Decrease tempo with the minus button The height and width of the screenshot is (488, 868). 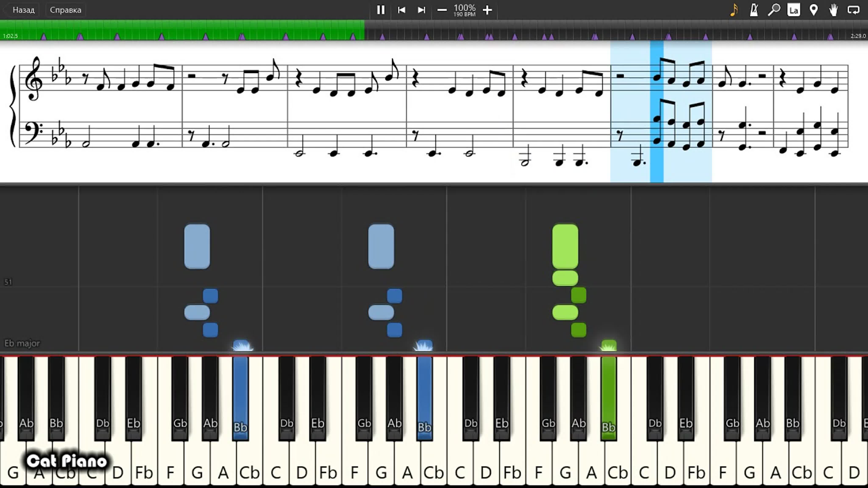pos(442,10)
